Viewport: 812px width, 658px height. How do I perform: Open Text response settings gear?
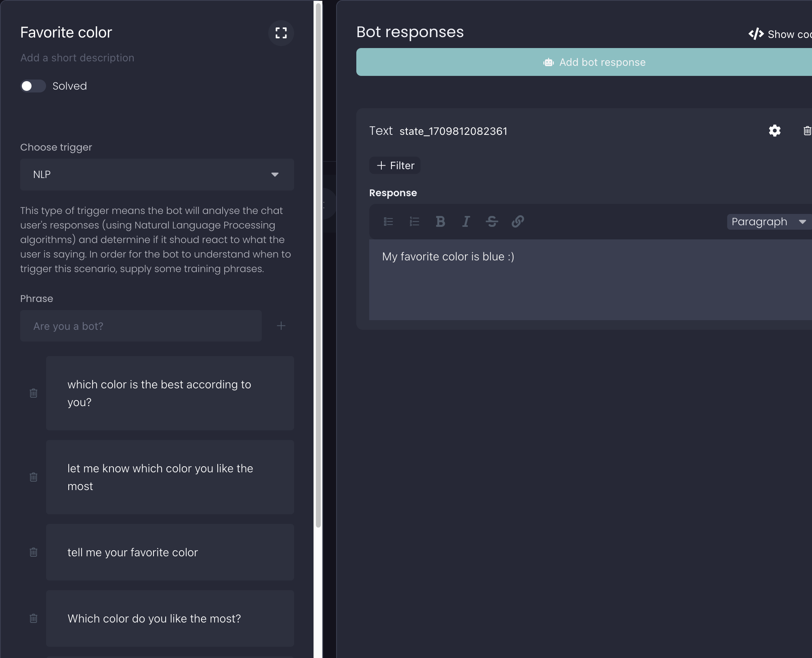(774, 131)
